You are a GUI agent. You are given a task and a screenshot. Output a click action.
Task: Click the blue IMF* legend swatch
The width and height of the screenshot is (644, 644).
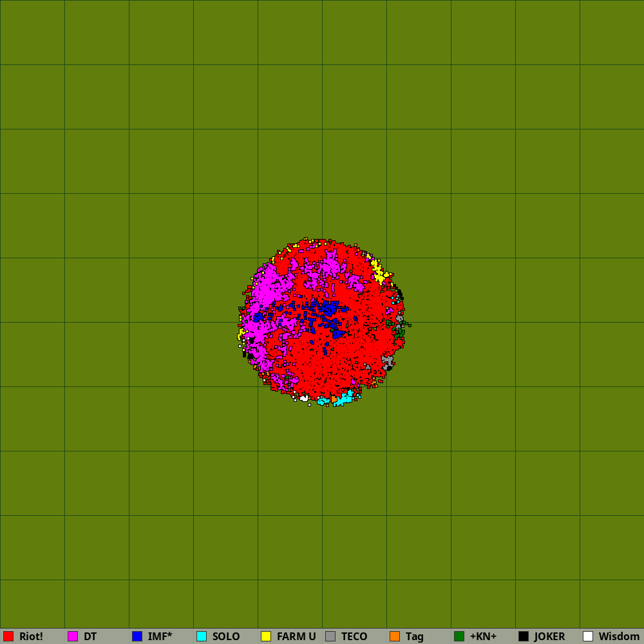click(137, 636)
